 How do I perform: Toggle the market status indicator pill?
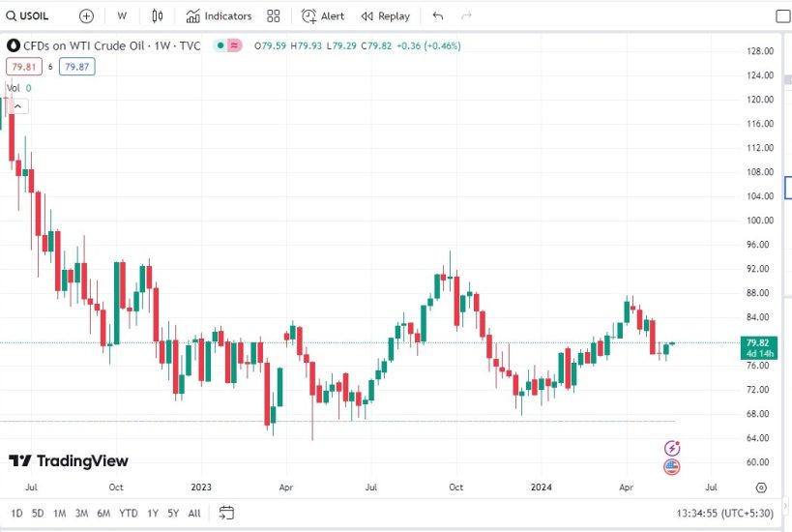[x=228, y=45]
